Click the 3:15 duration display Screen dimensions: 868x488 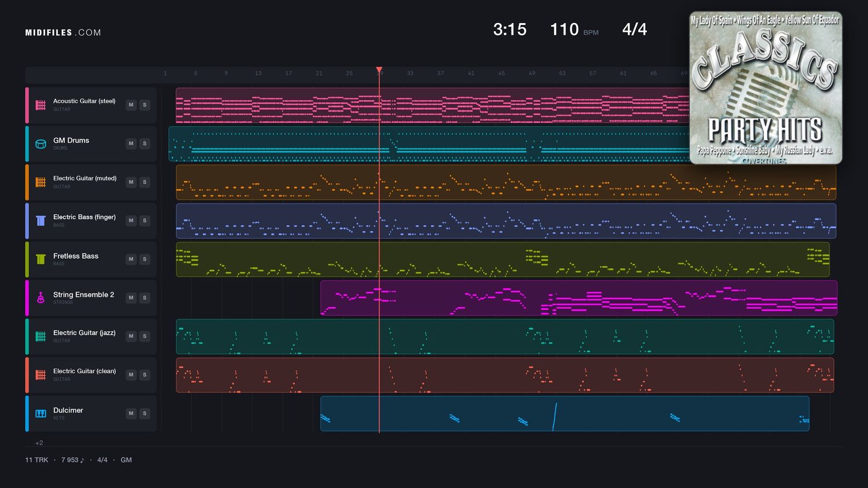point(510,29)
